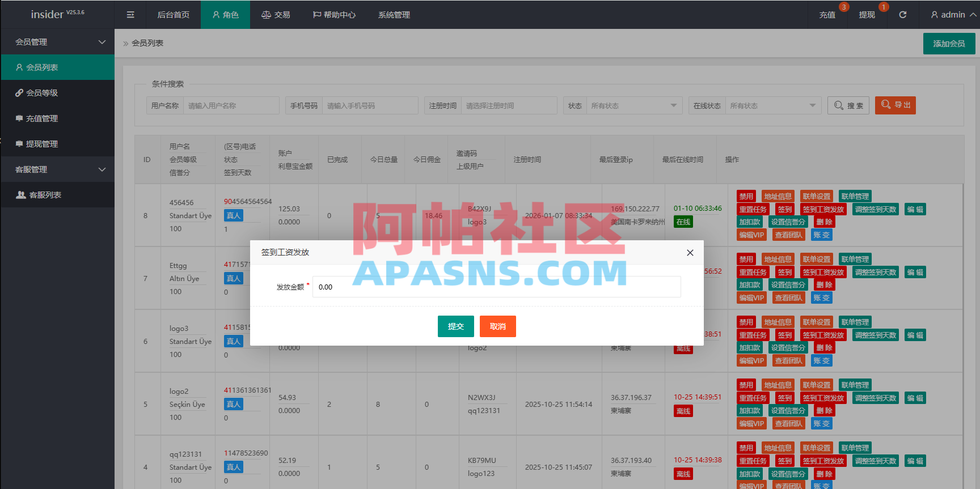Open the 提现 notifications in header
The height and width of the screenshot is (489, 980).
867,15
